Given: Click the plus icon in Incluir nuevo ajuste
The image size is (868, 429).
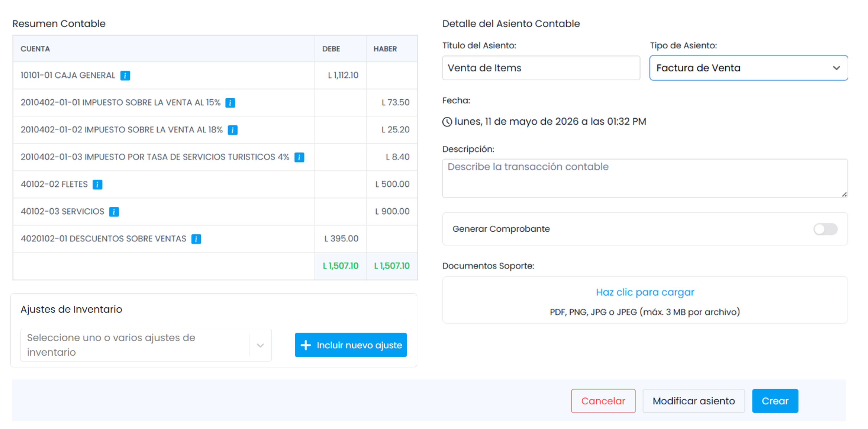Looking at the screenshot, I should tap(306, 345).
